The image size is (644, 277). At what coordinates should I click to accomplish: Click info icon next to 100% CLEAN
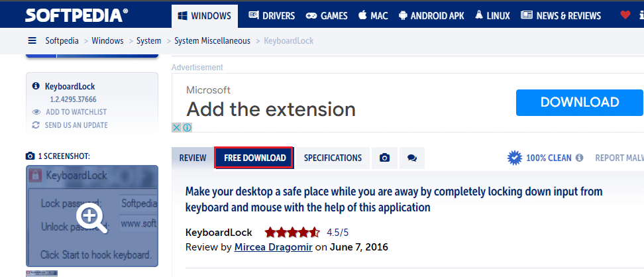coord(579,158)
